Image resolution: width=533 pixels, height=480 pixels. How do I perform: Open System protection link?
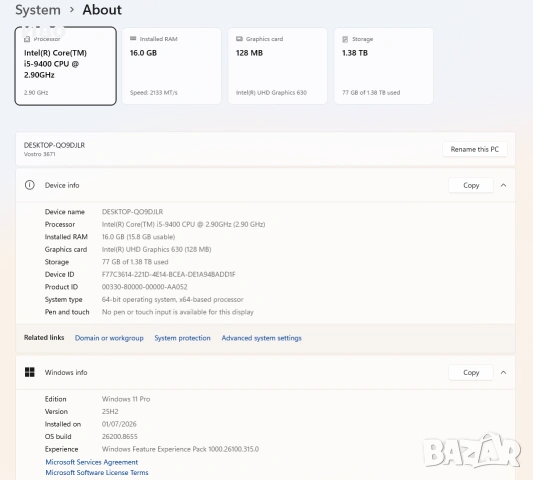183,338
